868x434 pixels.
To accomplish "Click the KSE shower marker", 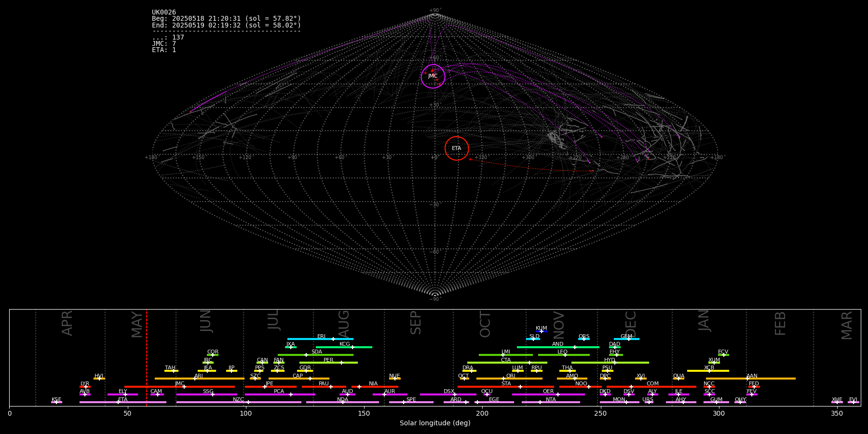I will (56, 402).
